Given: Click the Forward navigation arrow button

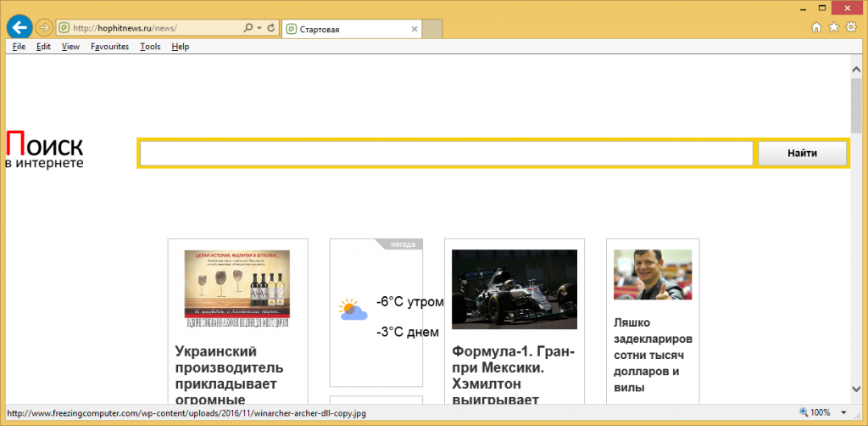Looking at the screenshot, I should tap(44, 27).
